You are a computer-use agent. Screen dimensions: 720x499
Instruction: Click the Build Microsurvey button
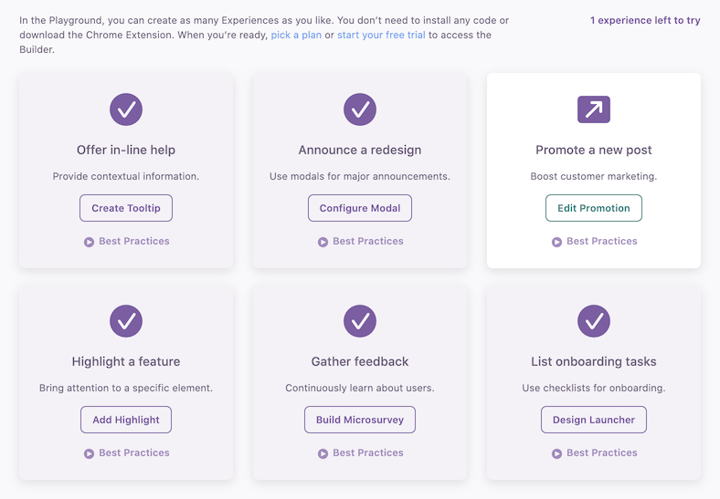360,420
